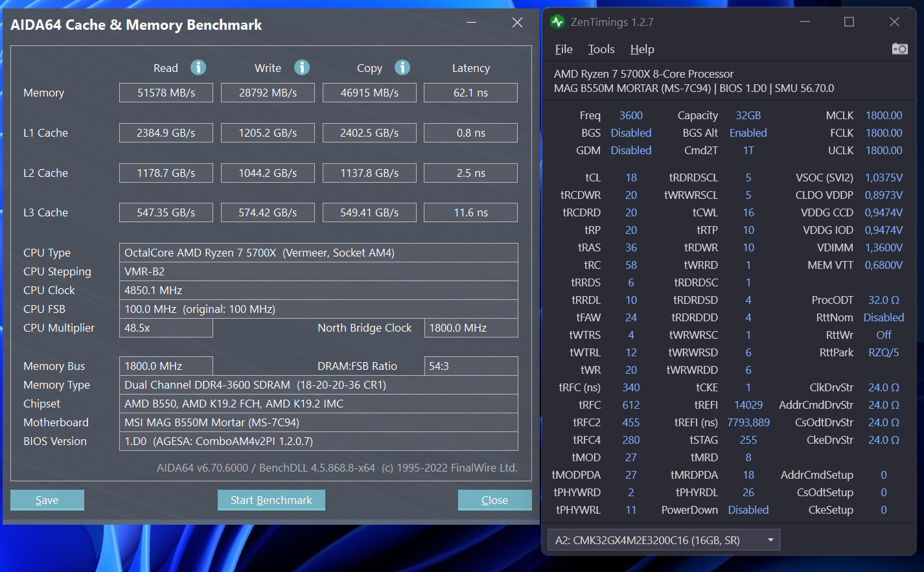Click the L1 Cache Write value 1205.2 GB/s

click(x=268, y=133)
